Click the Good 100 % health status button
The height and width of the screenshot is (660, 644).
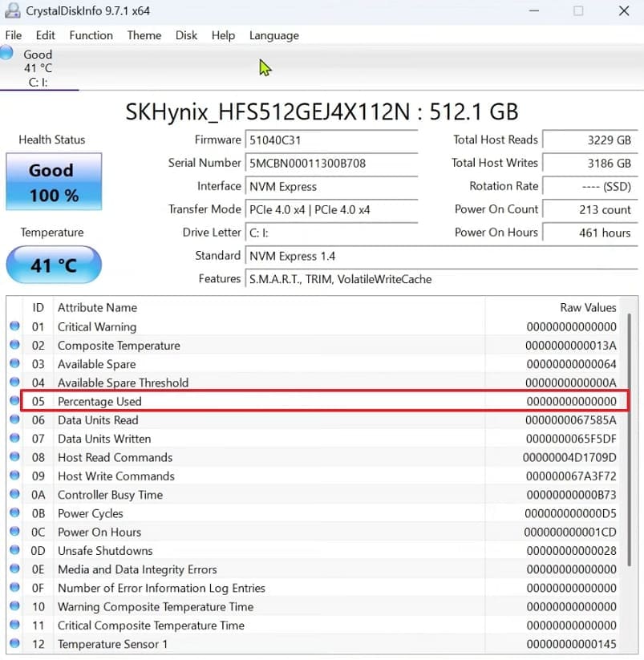point(54,182)
